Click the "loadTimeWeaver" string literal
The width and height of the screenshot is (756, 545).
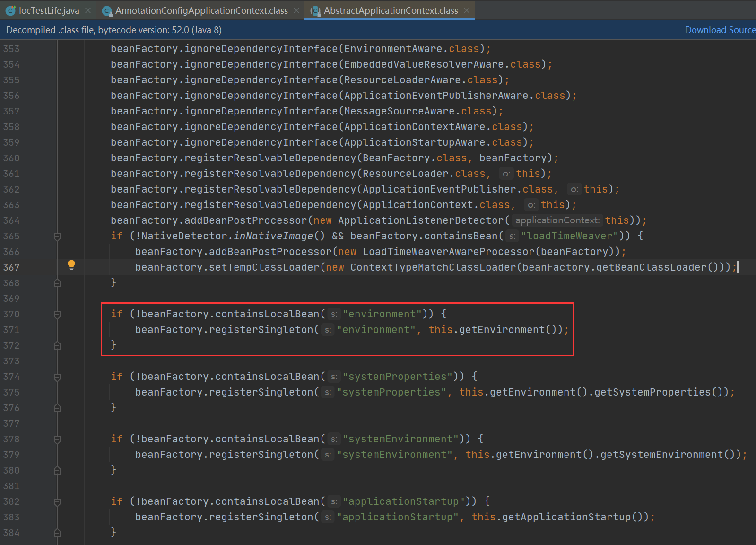click(570, 236)
